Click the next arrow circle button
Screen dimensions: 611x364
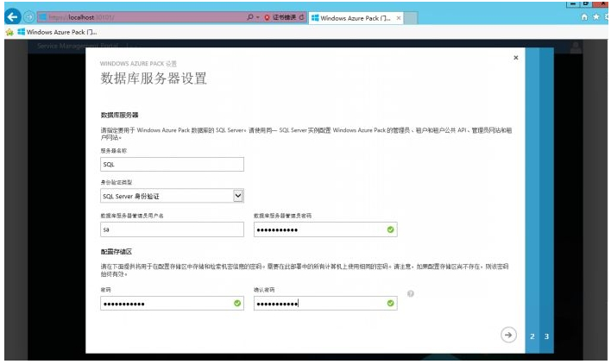pyautogui.click(x=508, y=335)
